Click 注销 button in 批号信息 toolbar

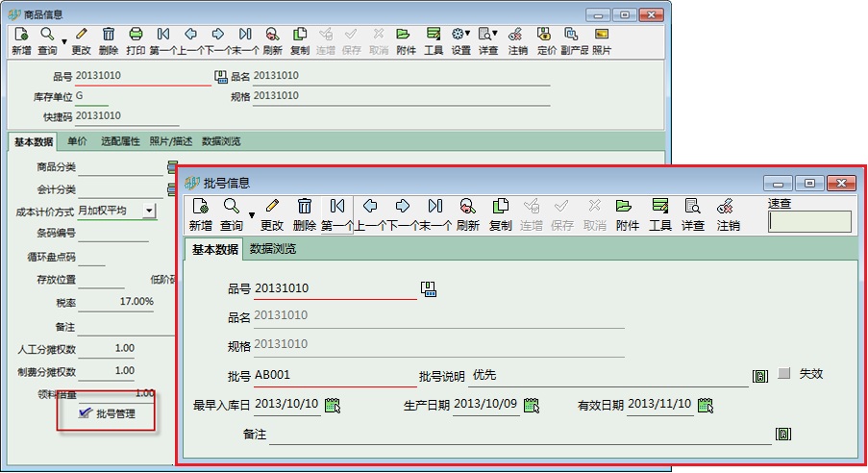(728, 207)
